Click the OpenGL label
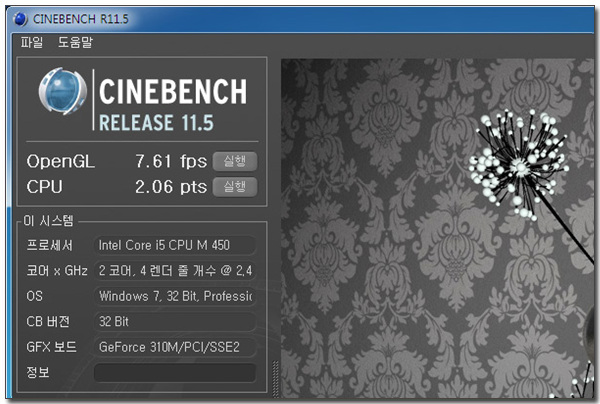 coord(60,161)
